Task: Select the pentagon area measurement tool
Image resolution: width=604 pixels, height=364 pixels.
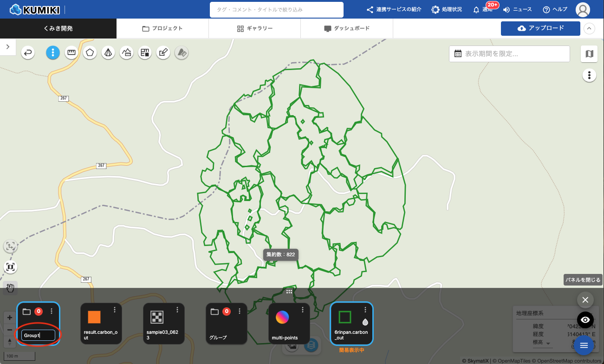Action: (x=90, y=53)
